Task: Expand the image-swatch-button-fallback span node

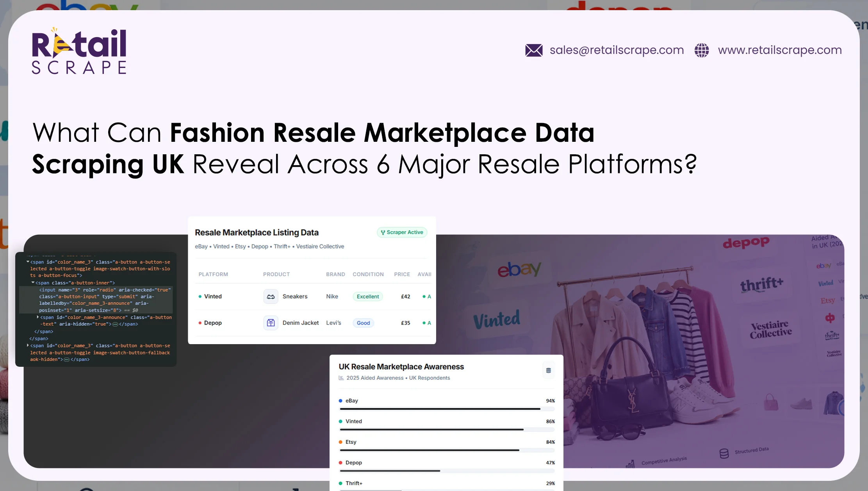Action: click(28, 345)
